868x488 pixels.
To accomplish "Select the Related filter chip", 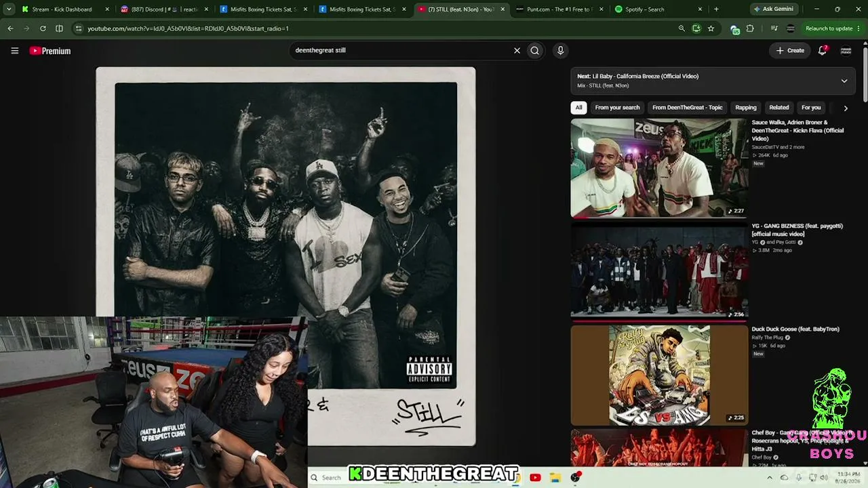I will coord(779,107).
